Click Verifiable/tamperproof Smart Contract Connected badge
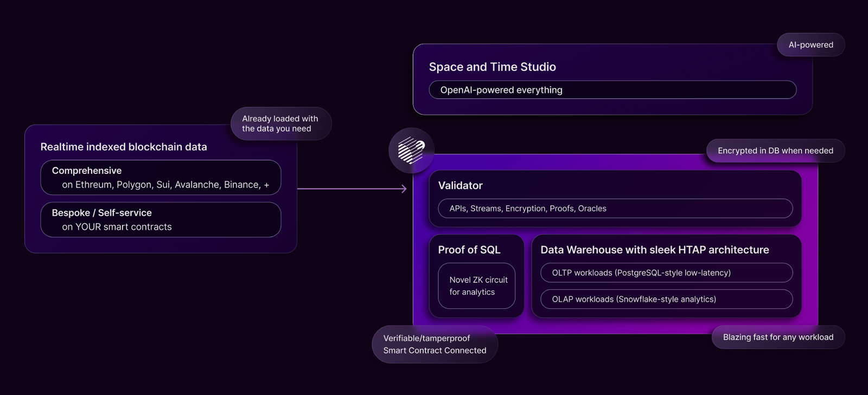Viewport: 868px width, 395px height. coord(435,344)
